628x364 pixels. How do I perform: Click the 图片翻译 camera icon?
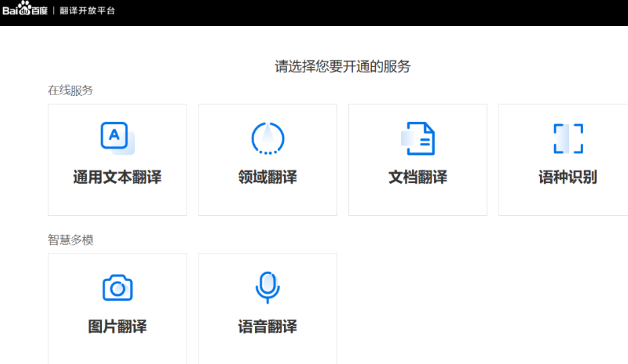[117, 288]
